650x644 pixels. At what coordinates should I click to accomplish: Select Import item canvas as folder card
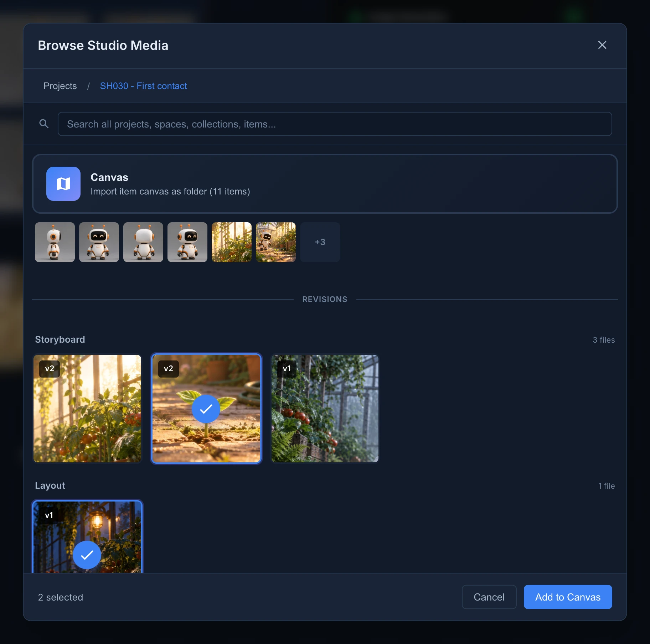coord(325,184)
